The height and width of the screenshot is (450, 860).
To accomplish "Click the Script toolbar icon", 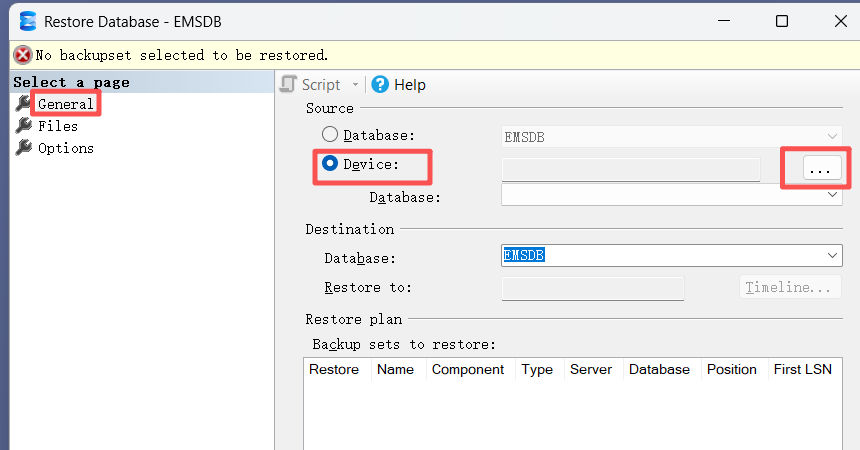I will [x=289, y=85].
